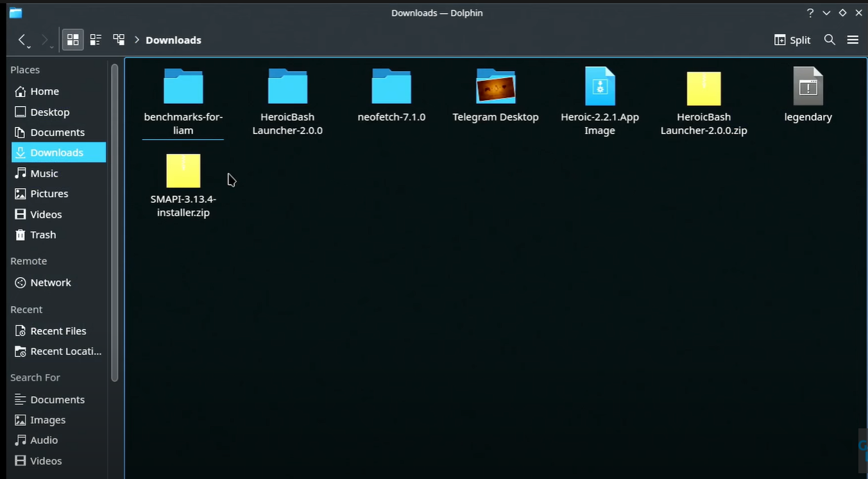Image resolution: width=868 pixels, height=479 pixels.
Task: Click the Places panel scrollbar
Action: pyautogui.click(x=115, y=223)
